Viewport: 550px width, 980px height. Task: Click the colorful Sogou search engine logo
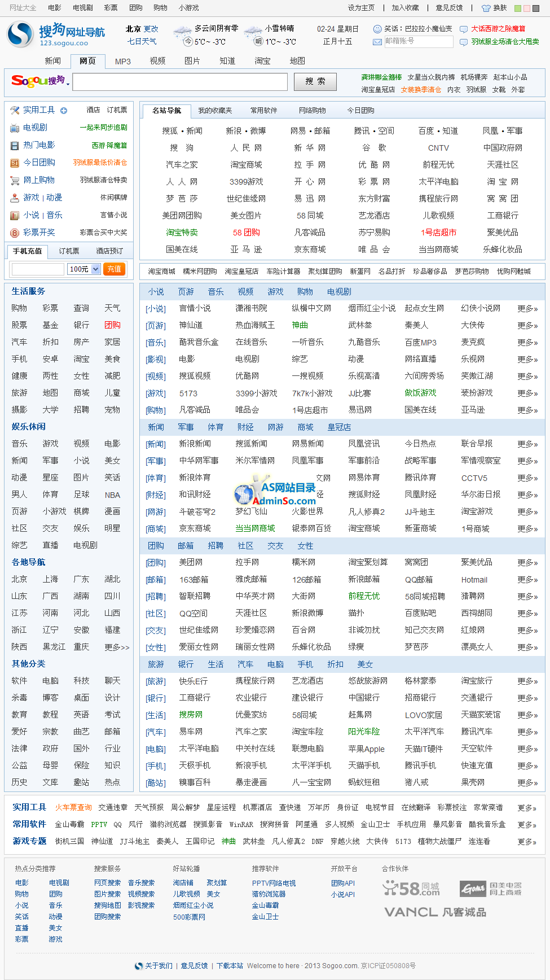(38, 81)
